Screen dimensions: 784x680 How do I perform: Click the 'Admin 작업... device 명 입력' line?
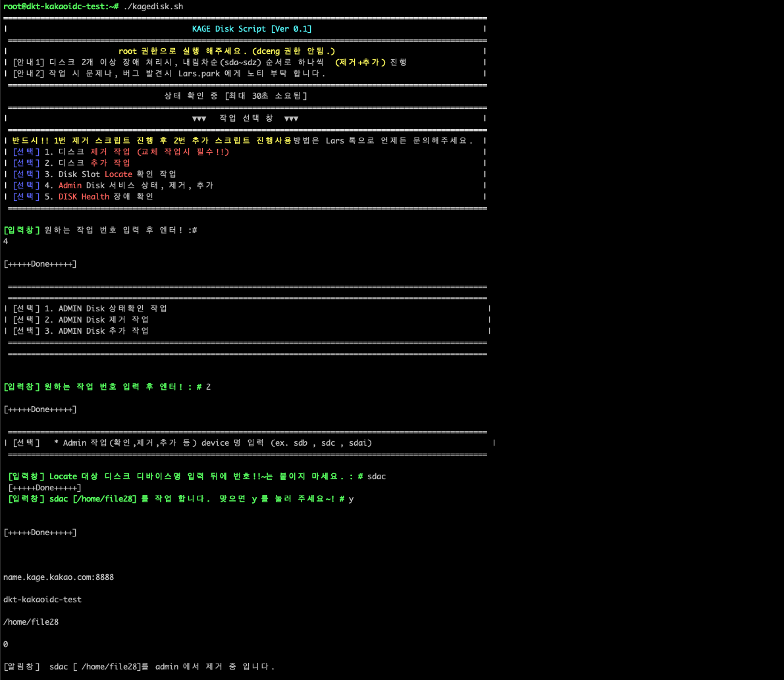point(192,443)
